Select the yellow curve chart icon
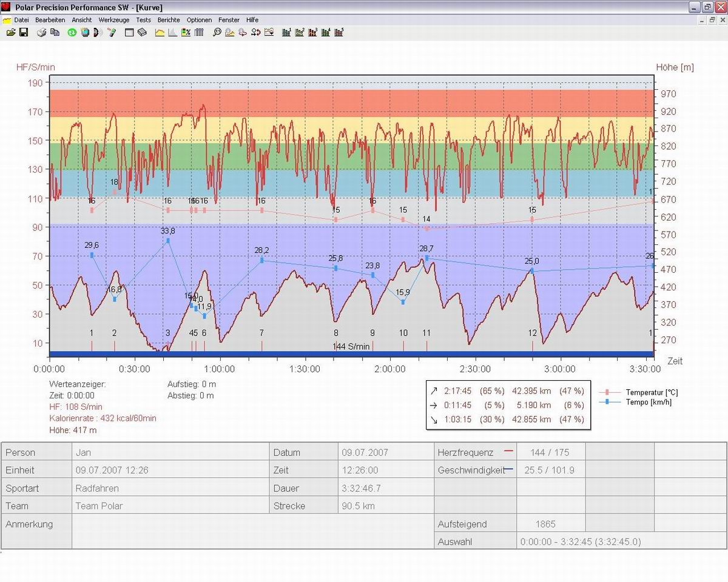The image size is (728, 582). tap(160, 32)
